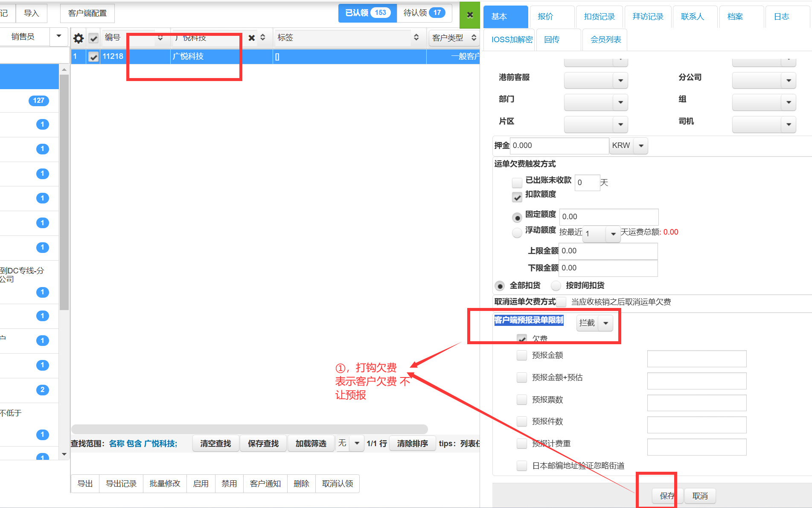Select the 浮动额度 radio button
The image size is (812, 508).
point(517,233)
